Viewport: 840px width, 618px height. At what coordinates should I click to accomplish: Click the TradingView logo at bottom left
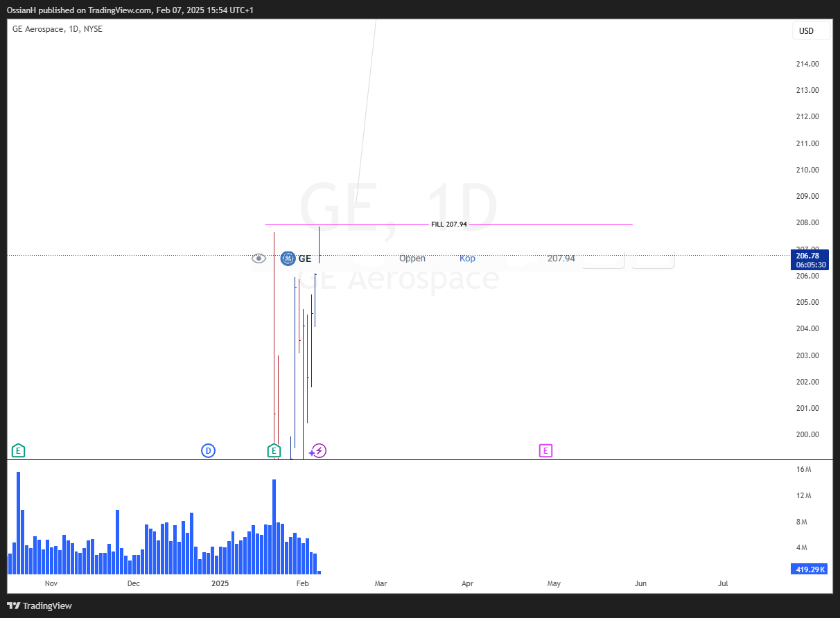pos(40,606)
